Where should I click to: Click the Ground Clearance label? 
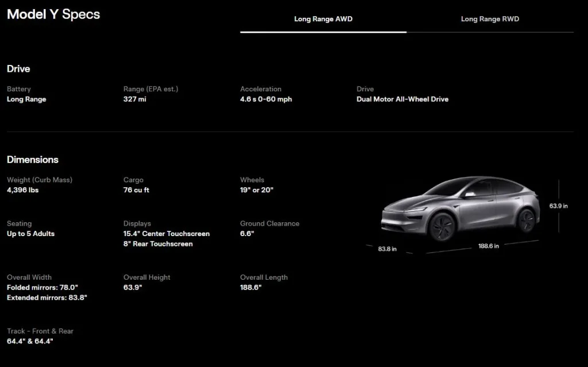pos(270,223)
